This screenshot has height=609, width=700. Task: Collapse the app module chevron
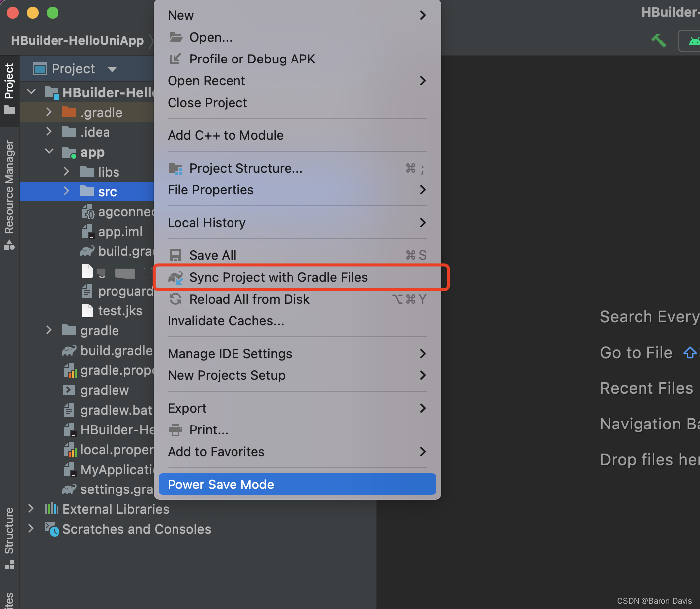click(49, 151)
